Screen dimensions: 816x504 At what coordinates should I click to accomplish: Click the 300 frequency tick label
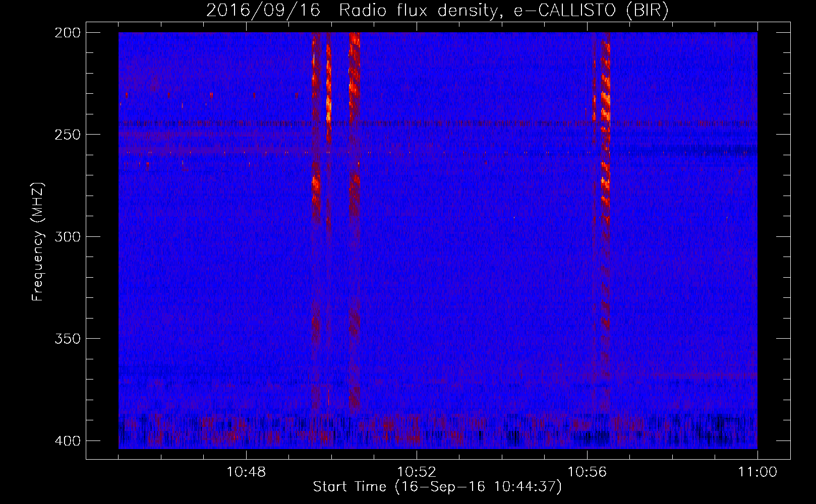coord(67,237)
